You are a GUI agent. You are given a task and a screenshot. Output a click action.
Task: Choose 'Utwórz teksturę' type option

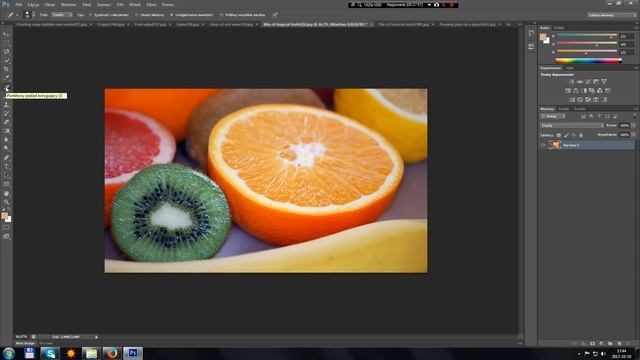(x=150, y=15)
